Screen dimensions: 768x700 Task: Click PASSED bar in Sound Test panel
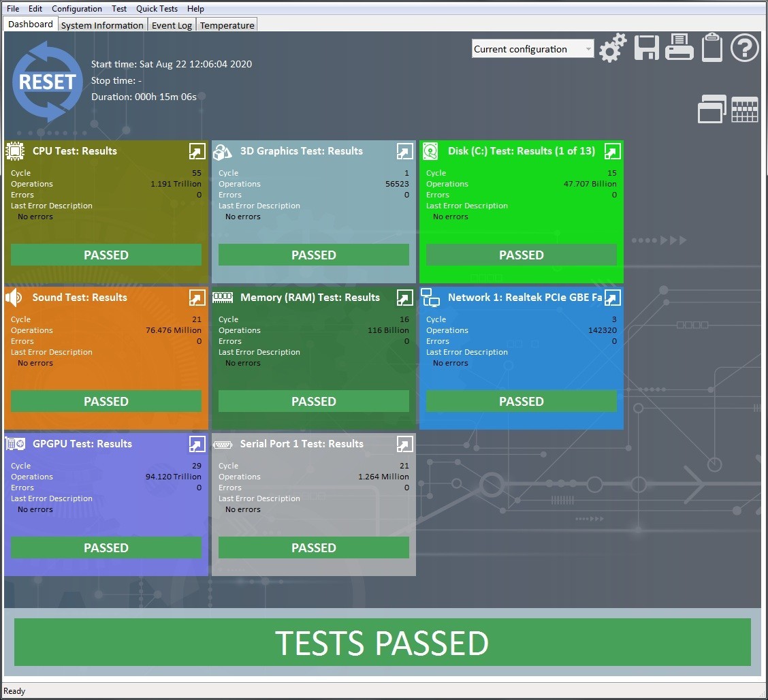click(x=106, y=401)
